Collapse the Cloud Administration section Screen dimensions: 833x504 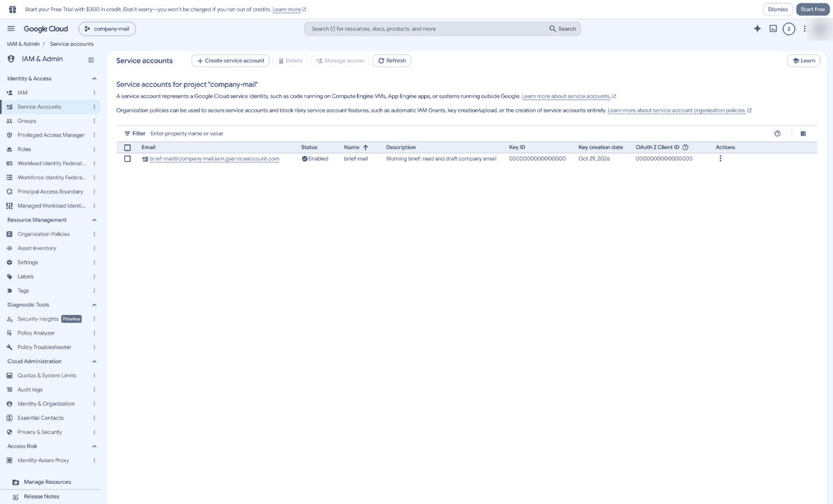tap(94, 361)
